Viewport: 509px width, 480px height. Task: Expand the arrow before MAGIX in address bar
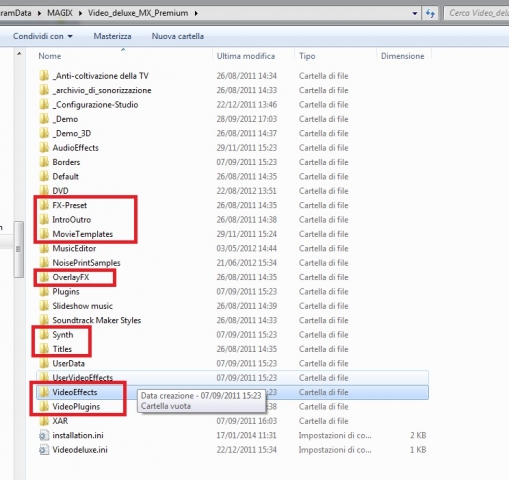point(39,13)
